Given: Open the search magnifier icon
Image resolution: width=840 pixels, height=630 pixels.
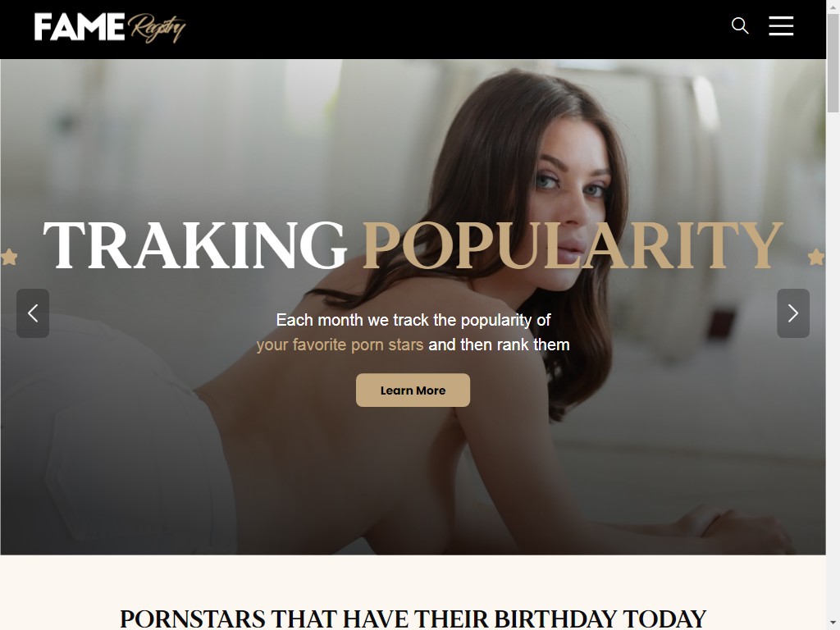Looking at the screenshot, I should pyautogui.click(x=740, y=25).
